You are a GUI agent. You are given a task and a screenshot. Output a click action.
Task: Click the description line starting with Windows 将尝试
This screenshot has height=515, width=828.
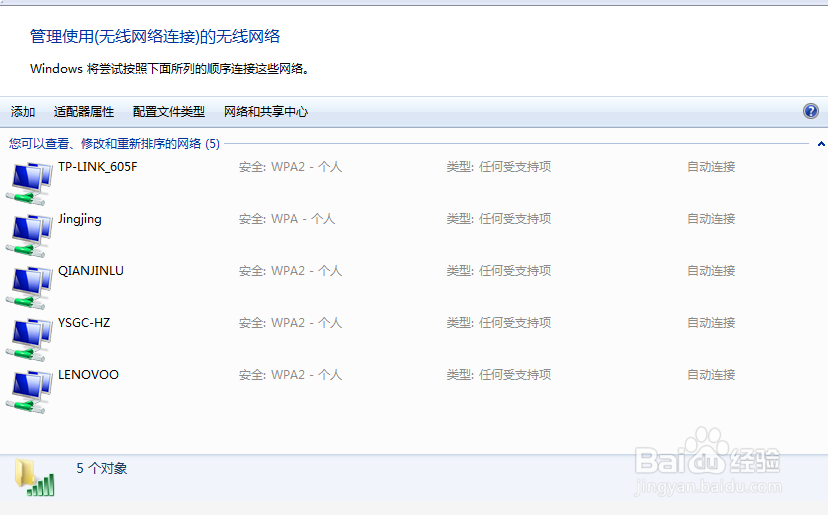[169, 69]
